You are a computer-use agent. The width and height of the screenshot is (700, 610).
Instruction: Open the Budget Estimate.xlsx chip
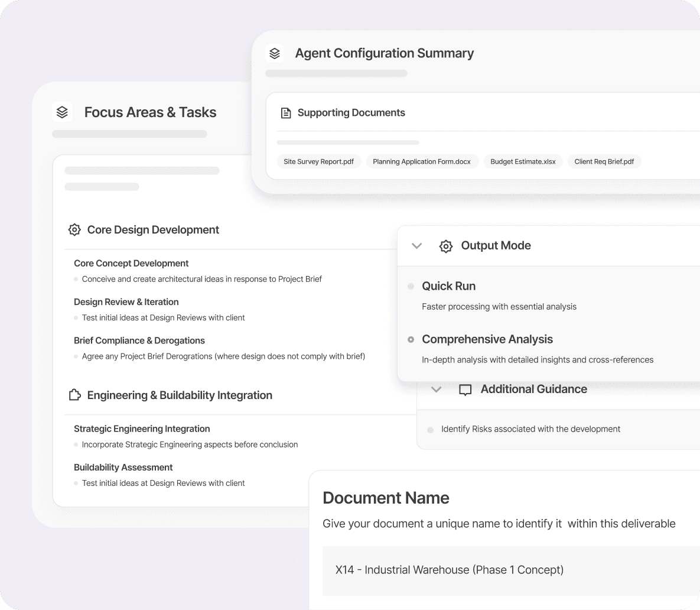[523, 161]
